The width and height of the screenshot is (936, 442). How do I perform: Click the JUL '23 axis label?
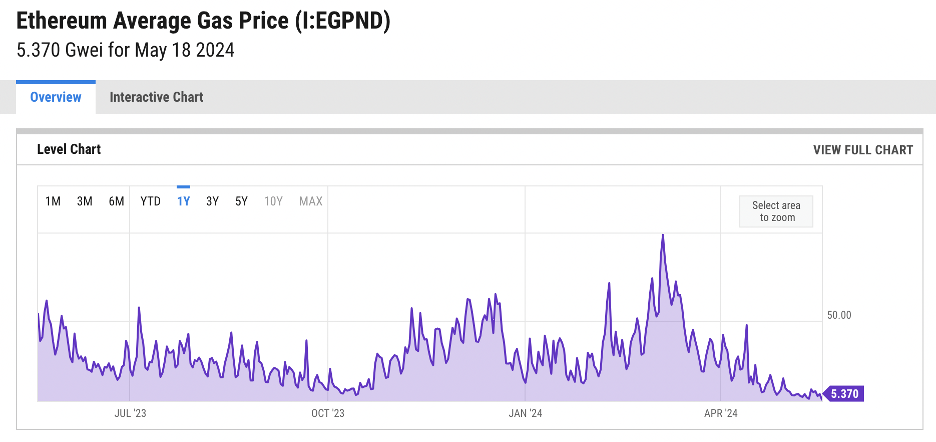click(x=130, y=413)
